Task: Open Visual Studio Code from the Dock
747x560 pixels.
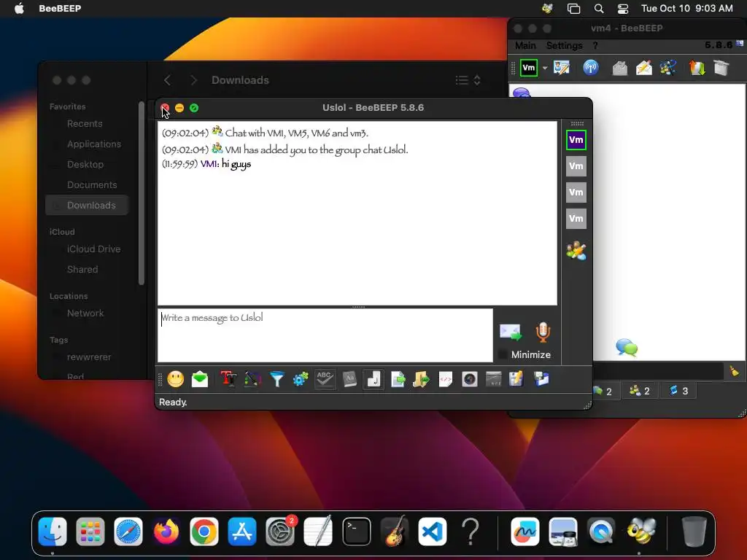Action: [x=433, y=532]
